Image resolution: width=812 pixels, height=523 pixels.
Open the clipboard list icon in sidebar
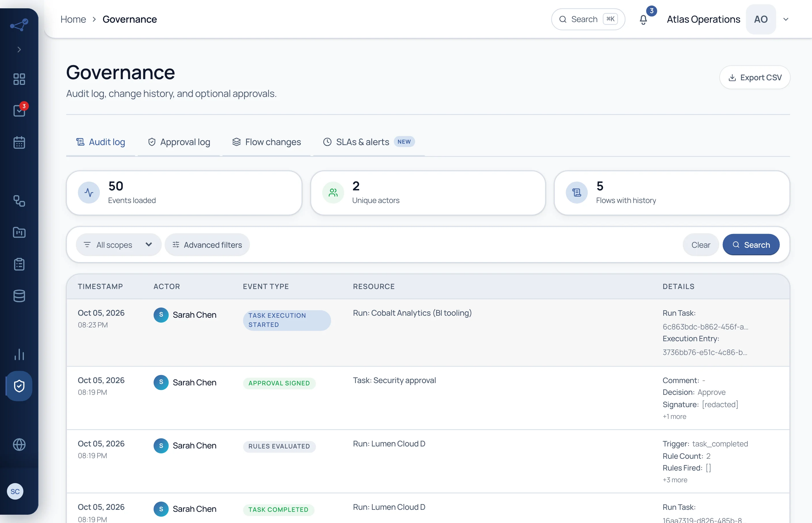point(19,264)
